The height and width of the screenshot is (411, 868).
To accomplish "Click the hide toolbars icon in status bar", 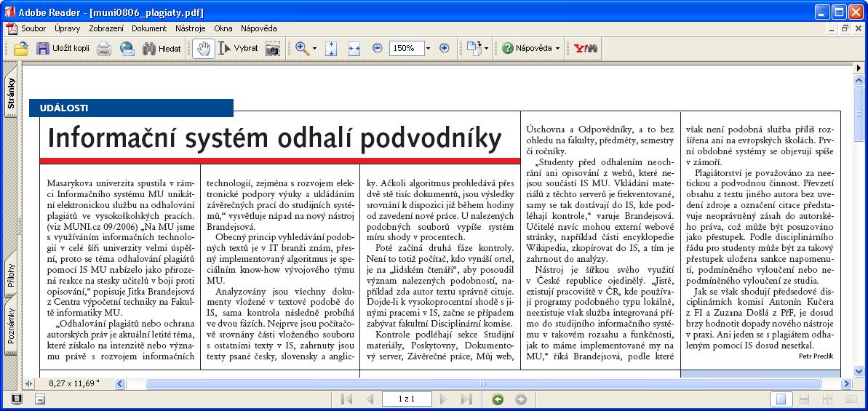I will pyautogui.click(x=40, y=399).
